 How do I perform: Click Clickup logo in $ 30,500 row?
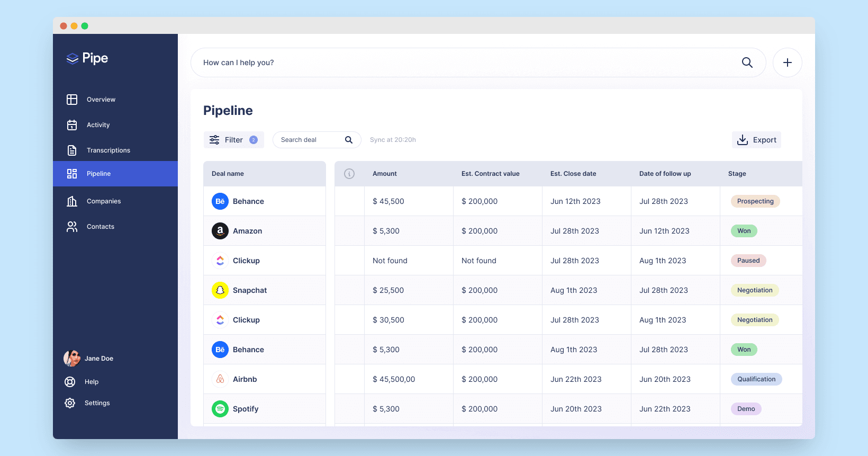(x=220, y=320)
